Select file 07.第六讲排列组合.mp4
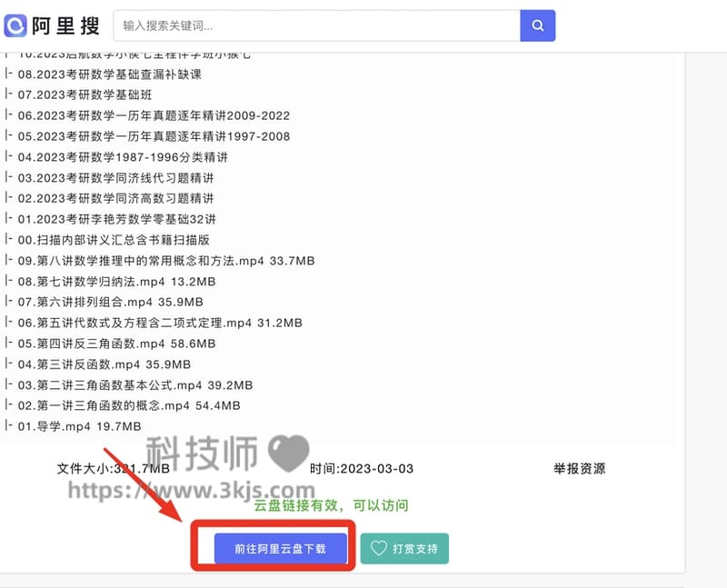Image resolution: width=727 pixels, height=588 pixels. pyautogui.click(x=110, y=302)
